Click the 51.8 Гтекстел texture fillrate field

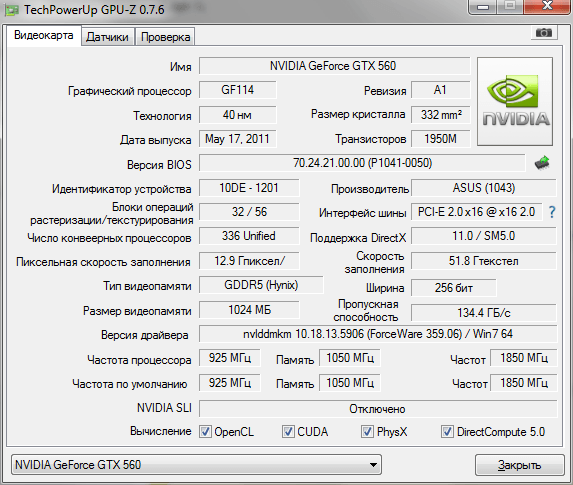[484, 261]
